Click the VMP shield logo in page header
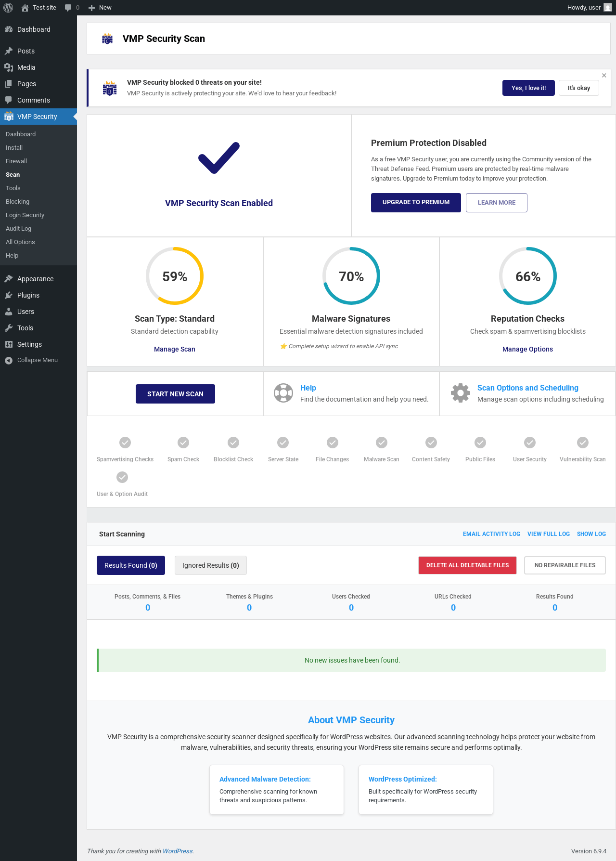616x861 pixels. pyautogui.click(x=107, y=39)
